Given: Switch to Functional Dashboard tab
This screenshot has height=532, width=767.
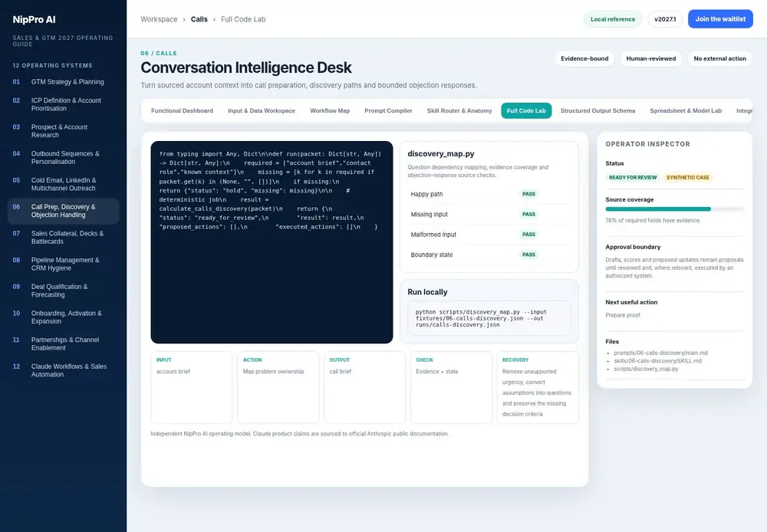Looking at the screenshot, I should (x=182, y=111).
